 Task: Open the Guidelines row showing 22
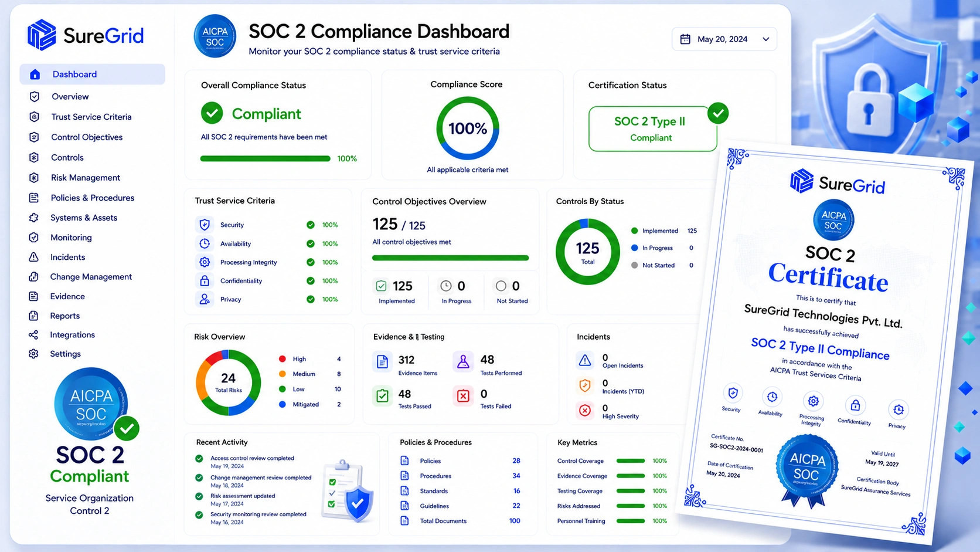pyautogui.click(x=460, y=506)
